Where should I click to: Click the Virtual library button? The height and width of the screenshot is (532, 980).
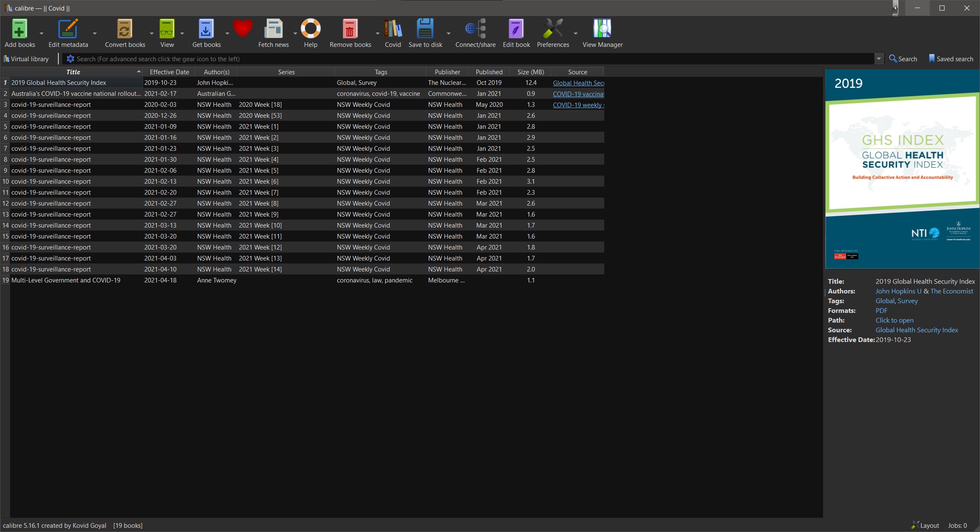[x=26, y=59]
